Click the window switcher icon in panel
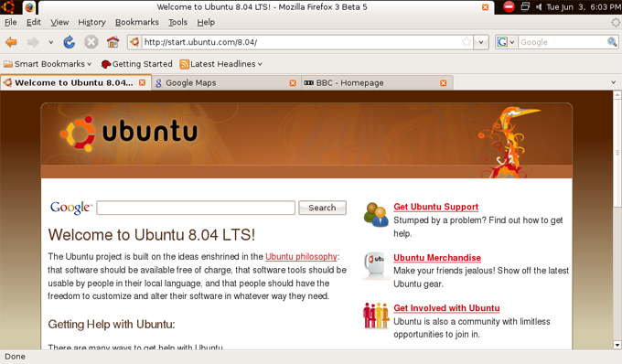The height and width of the screenshot is (364, 622). (525, 6)
